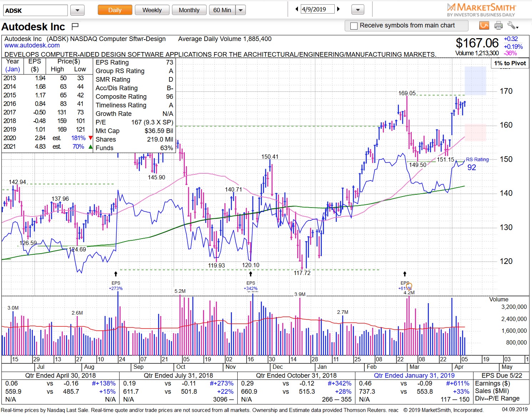Image resolution: width=532 pixels, height=418 pixels.
Task: Open the chart style icon
Action: pos(484,25)
